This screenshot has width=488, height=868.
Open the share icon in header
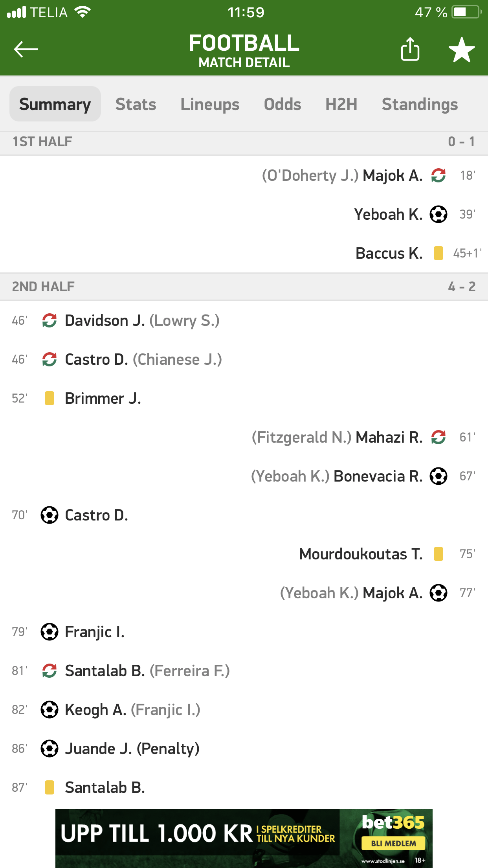(410, 49)
